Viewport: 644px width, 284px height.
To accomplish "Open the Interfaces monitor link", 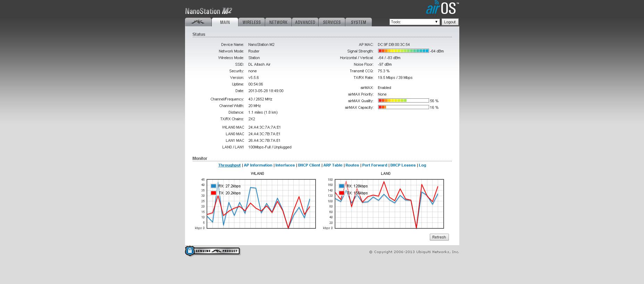I will coord(285,165).
